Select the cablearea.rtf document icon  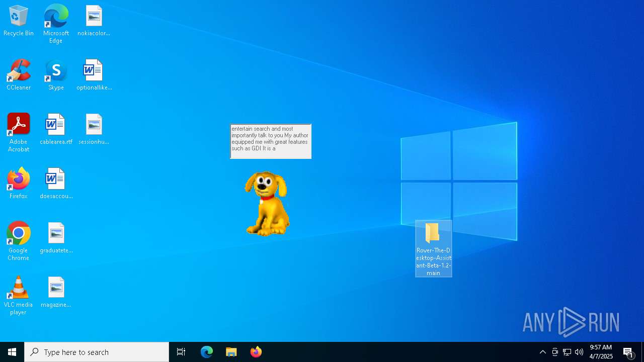(x=56, y=130)
